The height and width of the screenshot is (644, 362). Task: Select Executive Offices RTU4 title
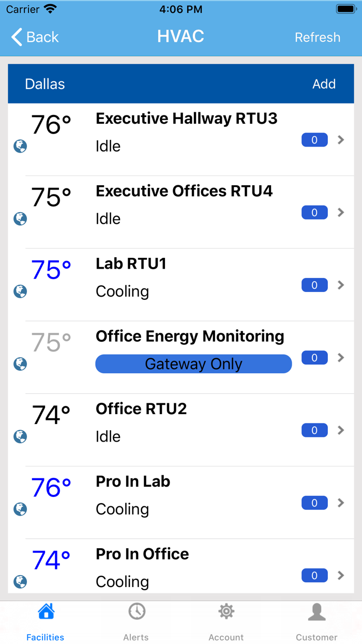coord(184,191)
